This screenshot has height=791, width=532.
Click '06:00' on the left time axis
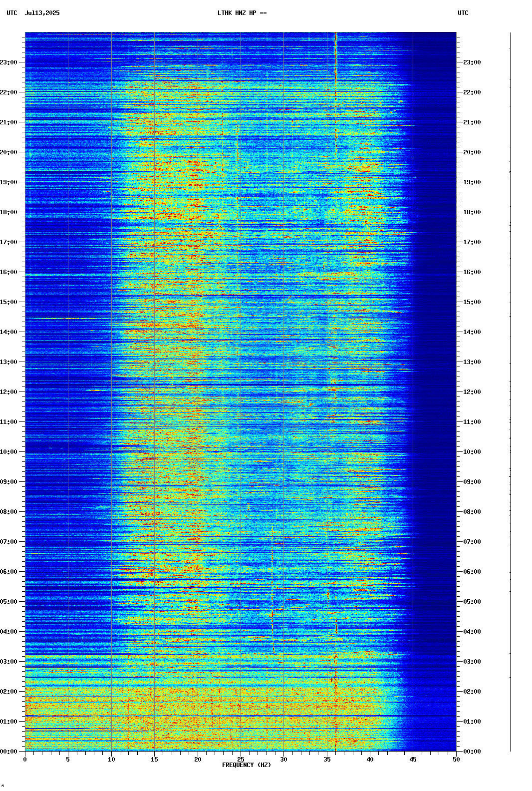pyautogui.click(x=8, y=572)
